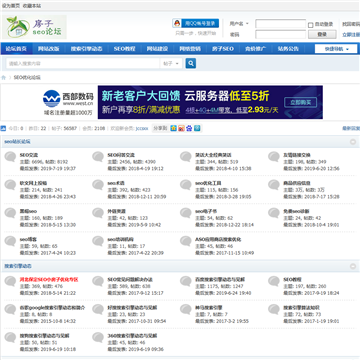Open the 百度搜索引擎动态与见解 forum

pyautogui.click(x=220, y=280)
